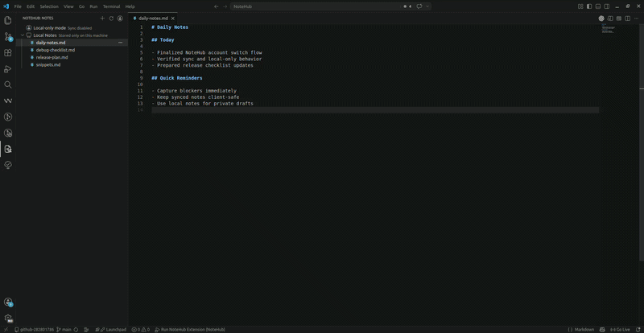Open more editor actions ellipsis
Image resolution: width=644 pixels, height=333 pixels.
click(636, 18)
